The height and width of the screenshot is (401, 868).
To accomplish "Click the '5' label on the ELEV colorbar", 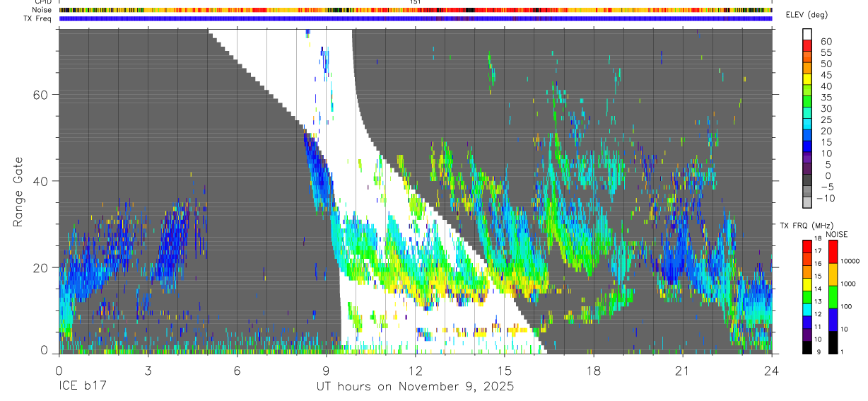I will coord(828,165).
